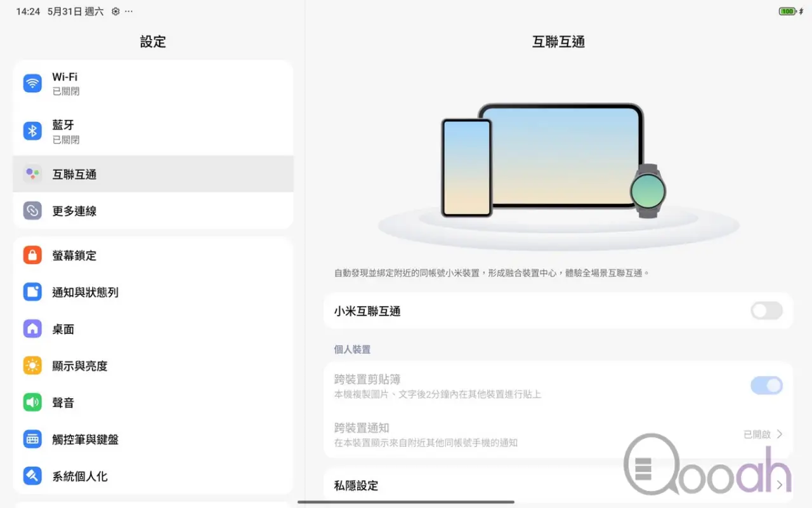Tap the 設定 title in sidebar
The width and height of the screenshot is (812, 508).
[153, 42]
